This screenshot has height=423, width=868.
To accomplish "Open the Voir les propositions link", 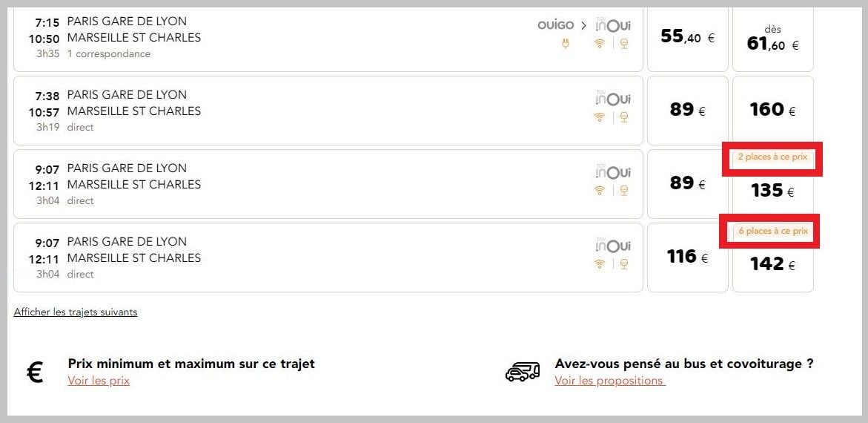I will click(x=609, y=381).
